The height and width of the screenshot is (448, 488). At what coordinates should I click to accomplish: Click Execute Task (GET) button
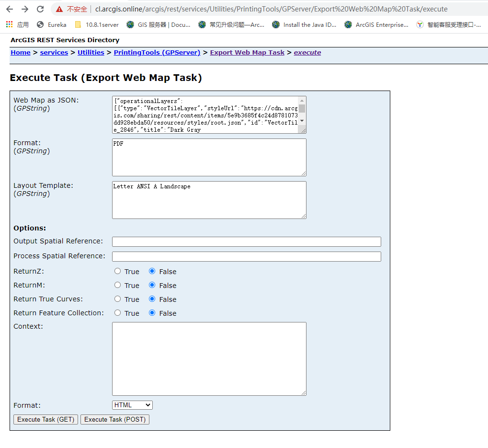coord(46,420)
